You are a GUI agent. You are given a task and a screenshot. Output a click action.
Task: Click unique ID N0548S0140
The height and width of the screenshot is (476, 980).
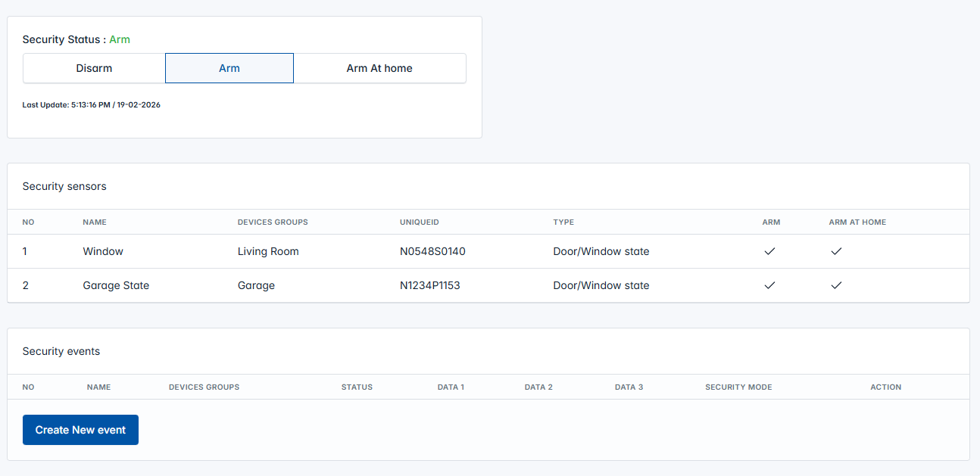432,251
